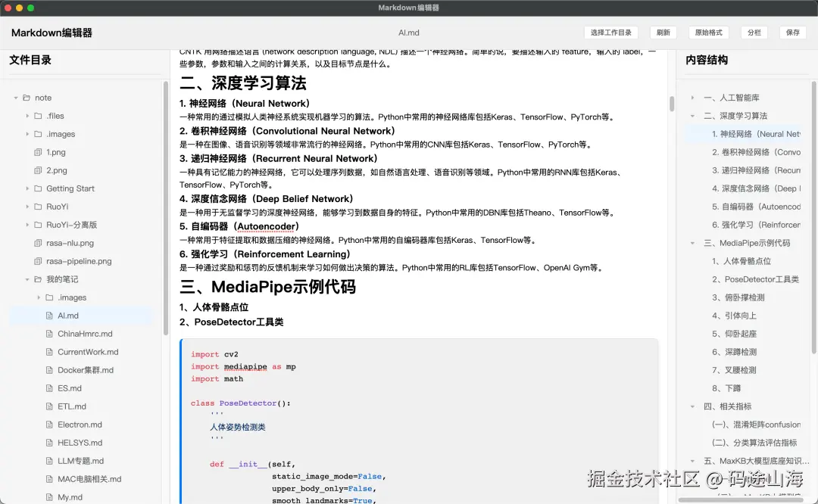Go to 1、人体骨骼点位 outline entry

click(742, 261)
